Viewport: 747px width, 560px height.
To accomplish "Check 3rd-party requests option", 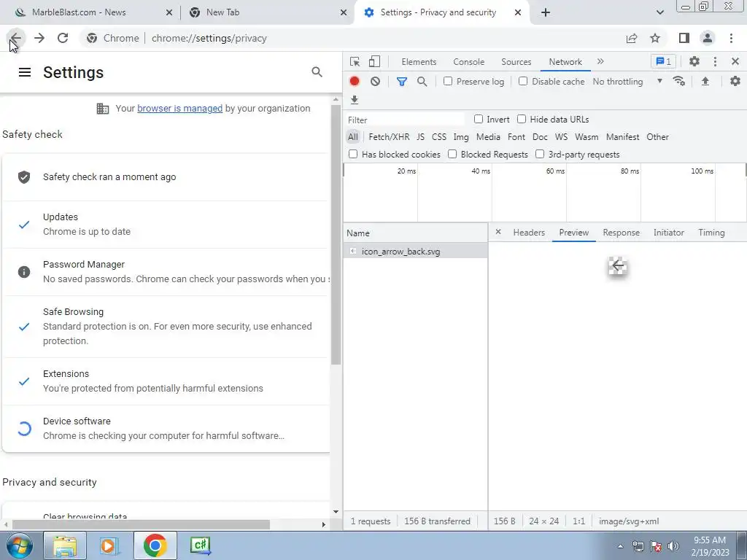I will coord(540,155).
